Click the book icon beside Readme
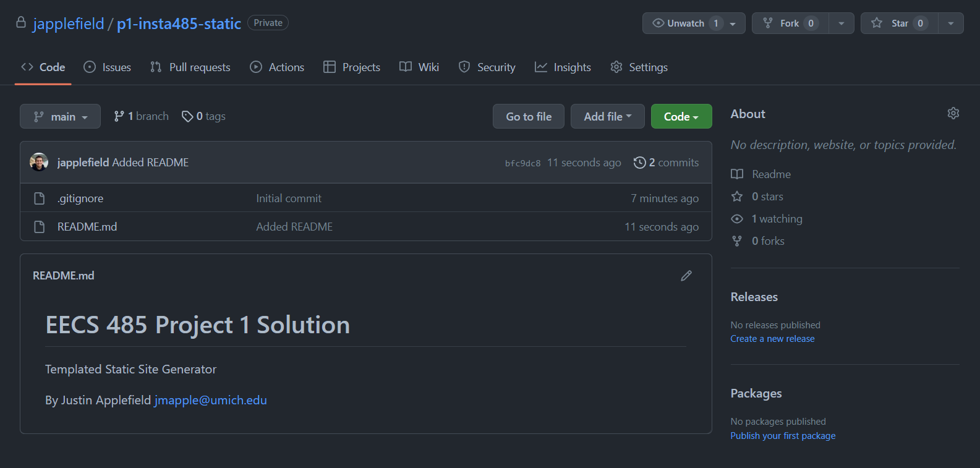Screen dimensions: 980x468 (x=737, y=174)
